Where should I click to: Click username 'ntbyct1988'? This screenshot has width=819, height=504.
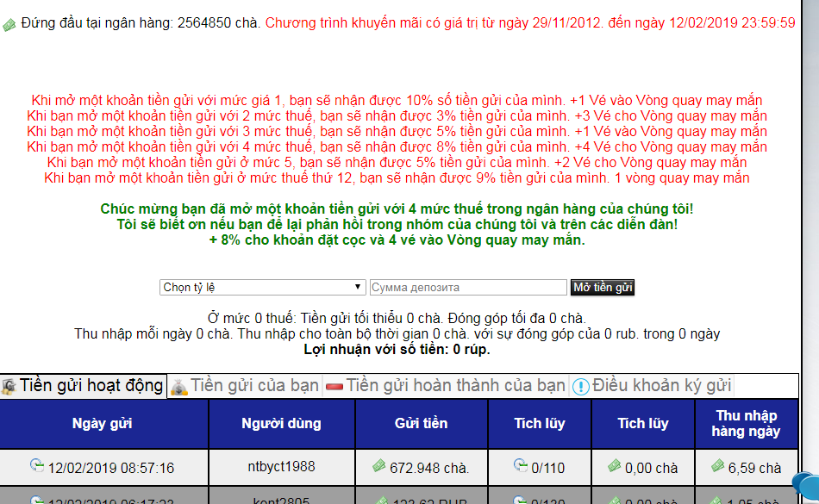pyautogui.click(x=282, y=466)
